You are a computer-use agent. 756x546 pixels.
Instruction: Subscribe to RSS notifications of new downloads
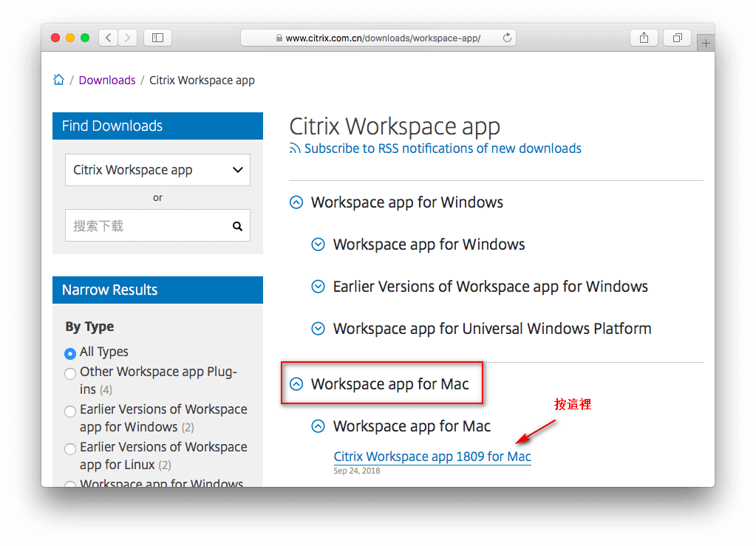(x=443, y=149)
